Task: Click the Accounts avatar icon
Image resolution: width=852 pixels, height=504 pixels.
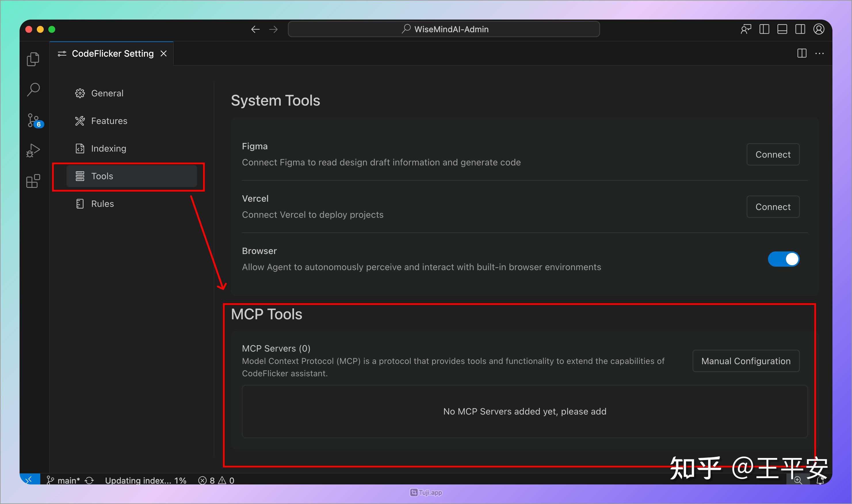Action: click(x=818, y=29)
